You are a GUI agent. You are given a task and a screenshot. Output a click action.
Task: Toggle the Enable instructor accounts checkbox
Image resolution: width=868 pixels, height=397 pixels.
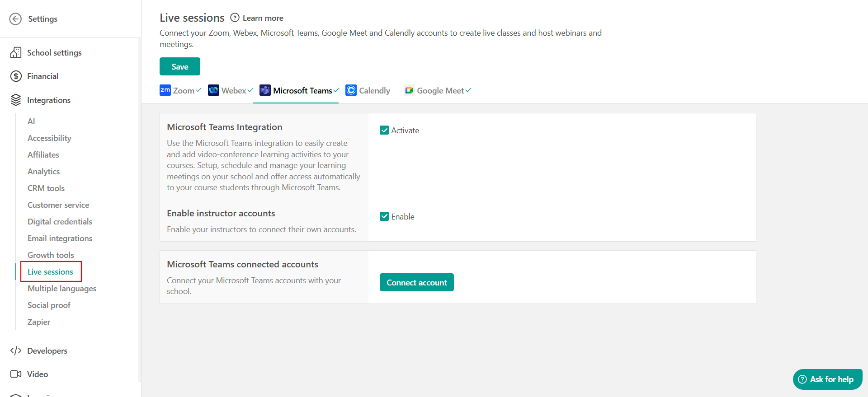point(384,216)
